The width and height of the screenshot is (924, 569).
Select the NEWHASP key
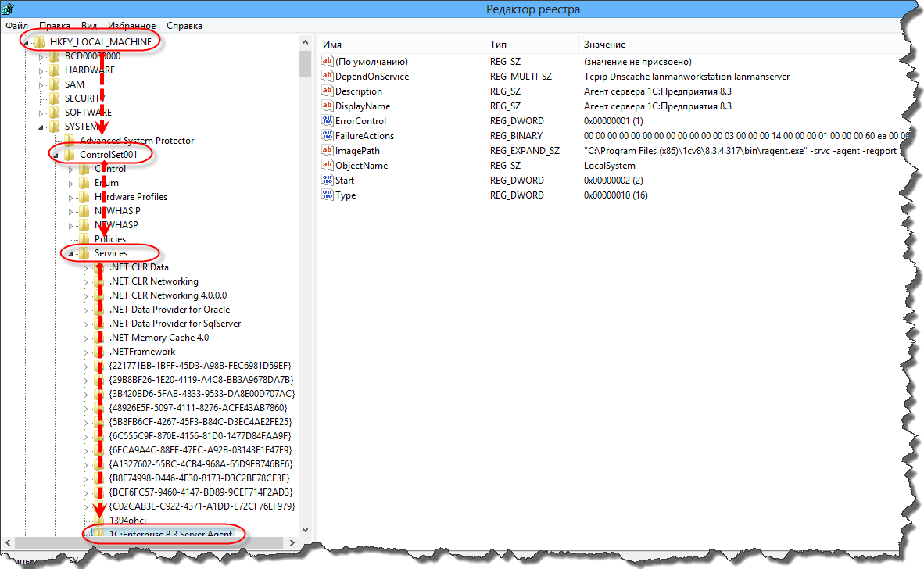point(116,225)
